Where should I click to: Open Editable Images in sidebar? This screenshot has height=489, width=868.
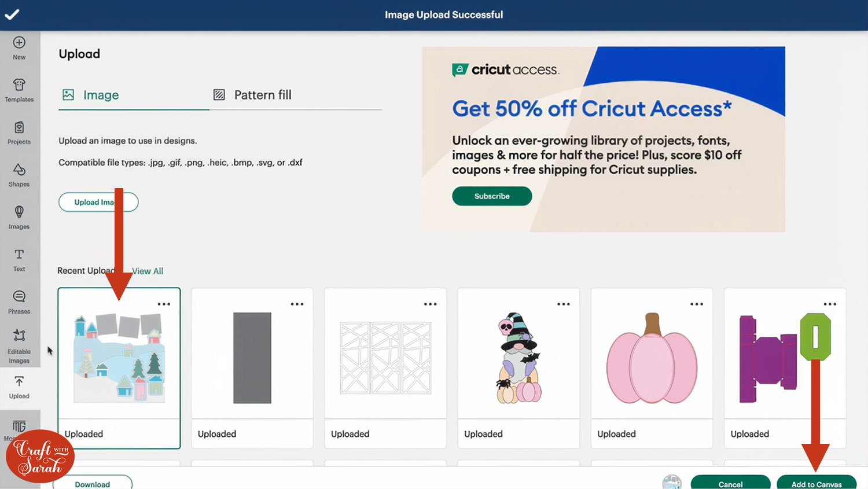click(x=19, y=336)
